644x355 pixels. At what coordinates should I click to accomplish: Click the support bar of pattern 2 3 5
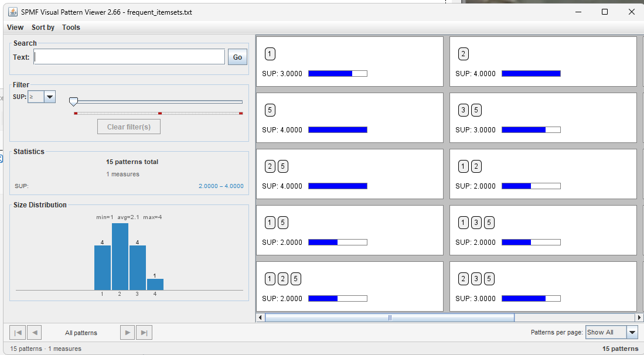pyautogui.click(x=531, y=298)
